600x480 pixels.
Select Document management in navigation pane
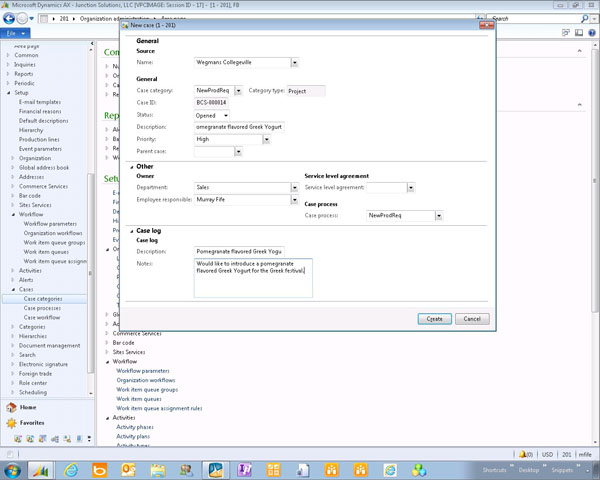coord(49,346)
